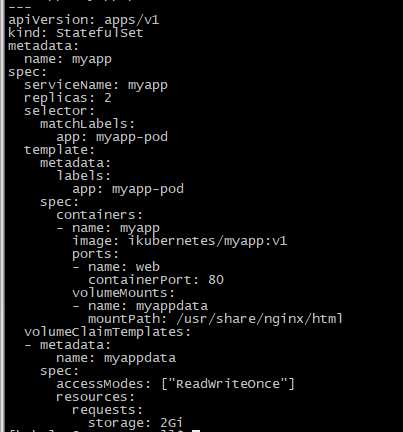403x432 pixels.
Task: Click the mountPath /usr/share/nginx/html
Action: (x=259, y=319)
